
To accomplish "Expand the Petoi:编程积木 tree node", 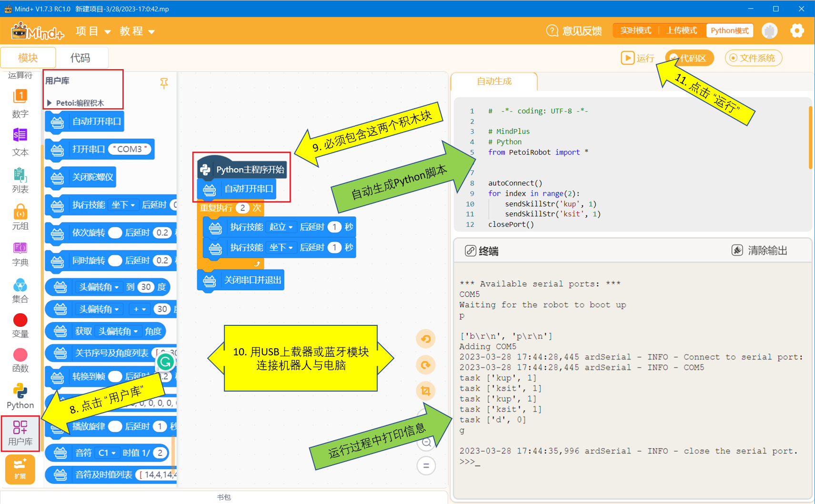I will click(x=50, y=103).
